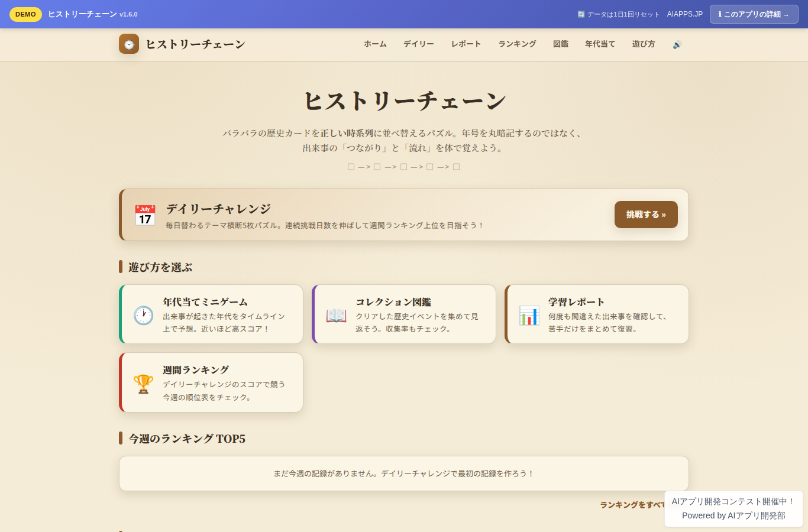The width and height of the screenshot is (808, 532).
Task: Click the open book icon for コレクション図鑑
Action: coord(336,315)
